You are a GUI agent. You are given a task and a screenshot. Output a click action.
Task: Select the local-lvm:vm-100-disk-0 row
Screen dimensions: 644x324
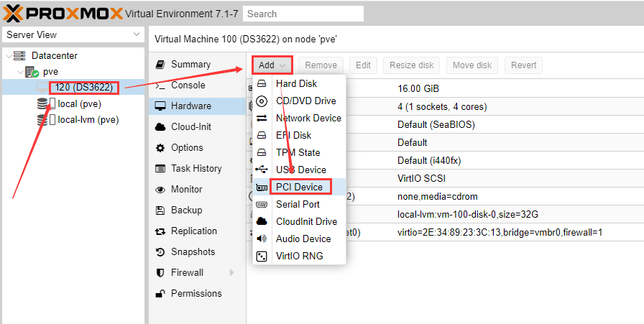(x=445, y=215)
